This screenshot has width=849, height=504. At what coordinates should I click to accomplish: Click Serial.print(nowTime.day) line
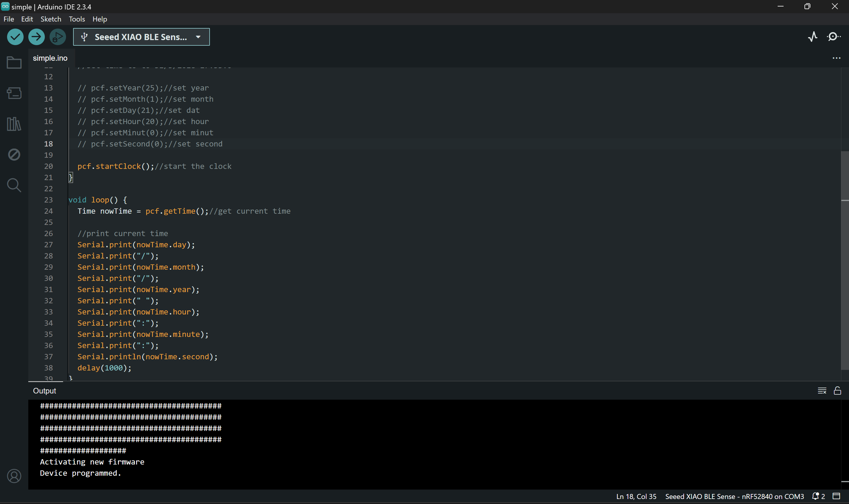pos(136,245)
